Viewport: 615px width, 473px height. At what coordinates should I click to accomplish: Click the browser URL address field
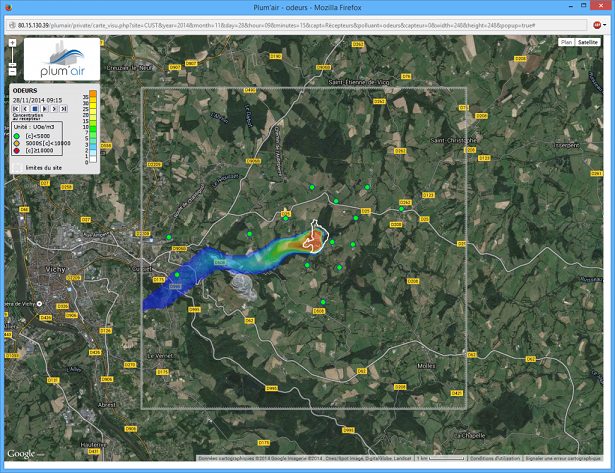point(297,25)
